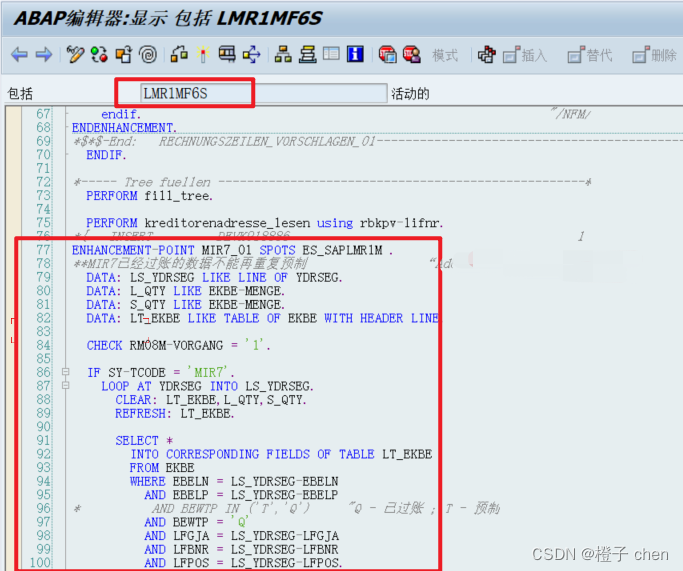The width and height of the screenshot is (683, 571).
Task: Click AND EBELP condition line
Action: (x=241, y=495)
